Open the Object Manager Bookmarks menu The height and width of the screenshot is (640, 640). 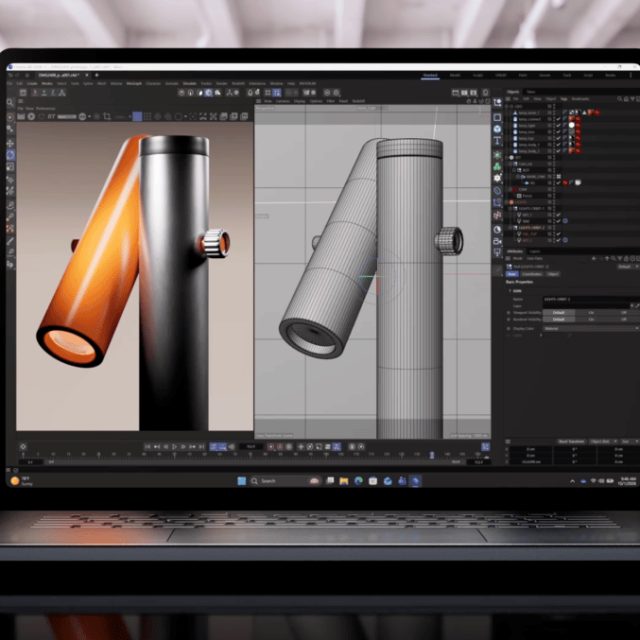[580, 99]
